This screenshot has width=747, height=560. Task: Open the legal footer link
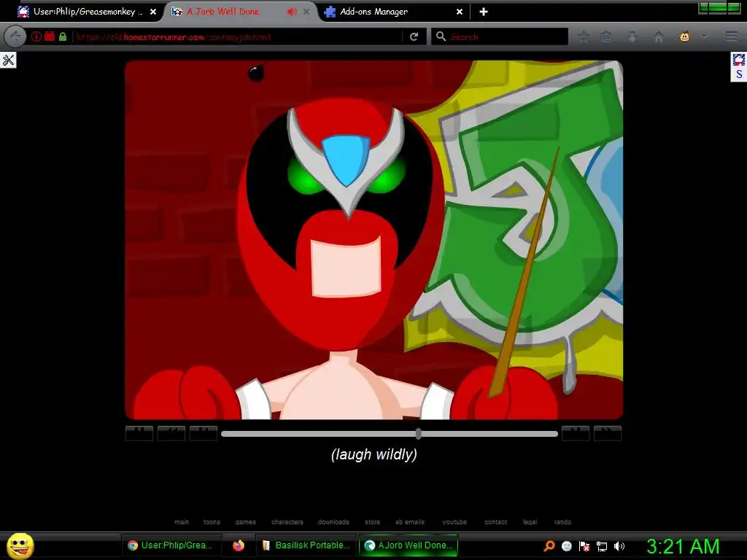coord(530,522)
